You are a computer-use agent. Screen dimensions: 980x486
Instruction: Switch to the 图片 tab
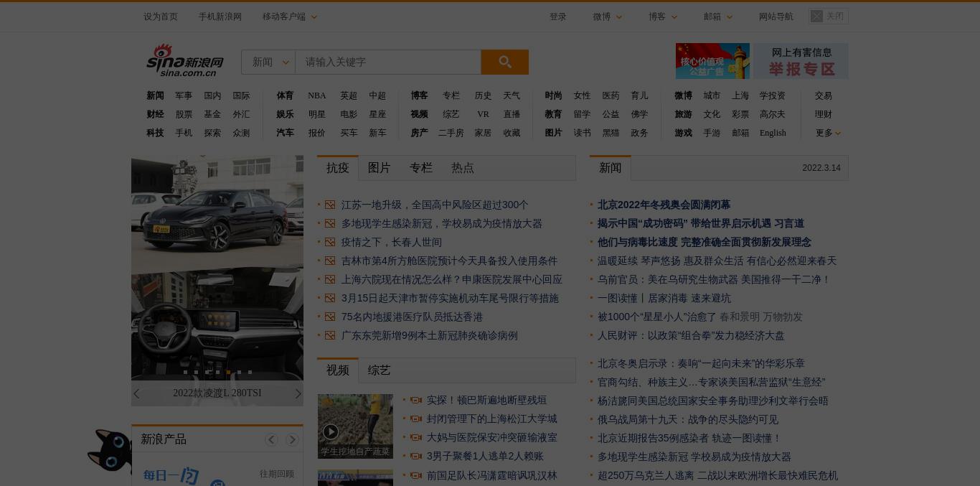(380, 167)
